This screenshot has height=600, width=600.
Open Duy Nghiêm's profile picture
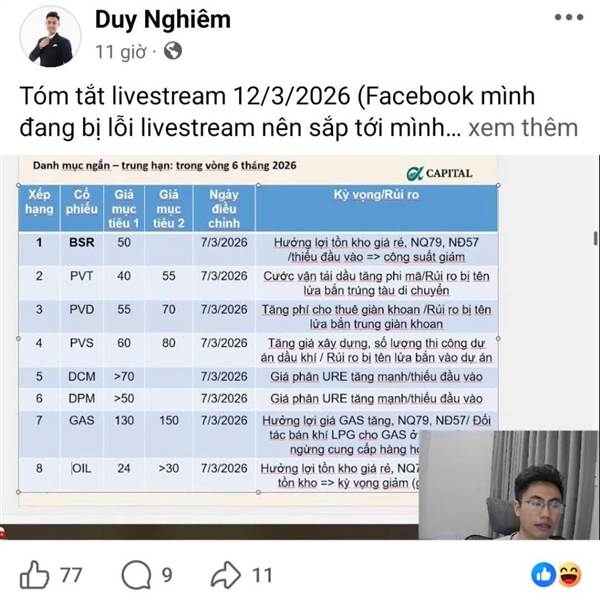[x=51, y=37]
